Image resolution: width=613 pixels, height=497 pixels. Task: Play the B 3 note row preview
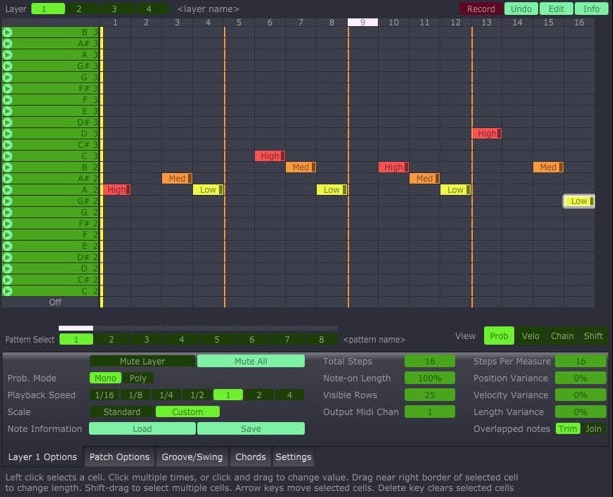8,32
